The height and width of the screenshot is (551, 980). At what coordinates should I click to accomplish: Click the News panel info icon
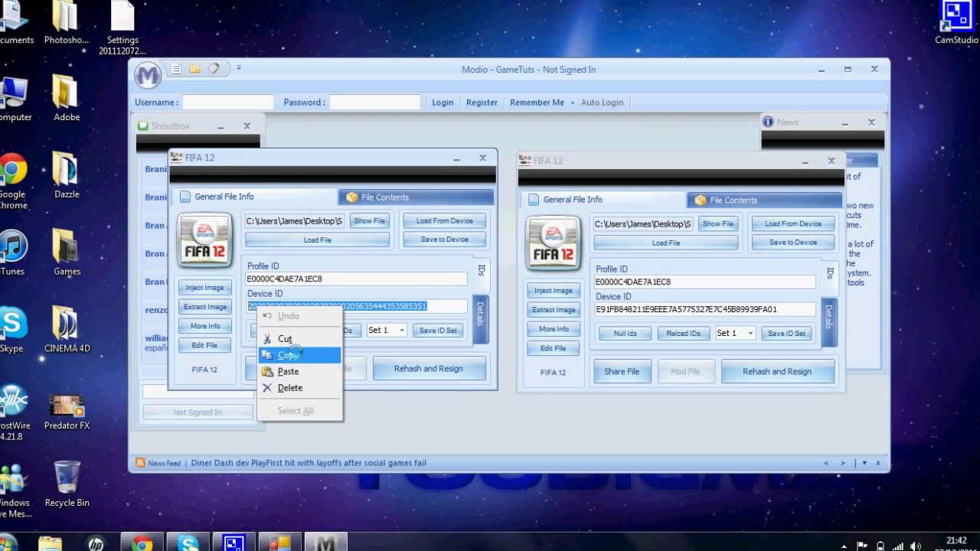(768, 122)
